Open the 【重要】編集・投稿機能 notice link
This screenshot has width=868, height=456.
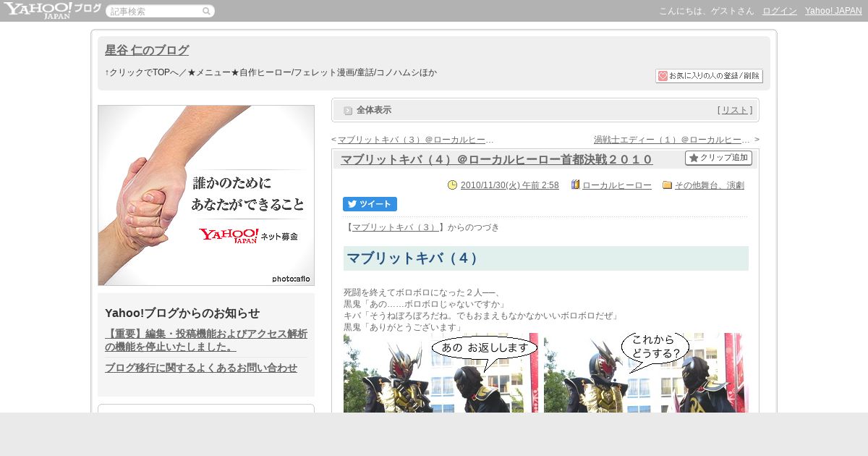206,340
